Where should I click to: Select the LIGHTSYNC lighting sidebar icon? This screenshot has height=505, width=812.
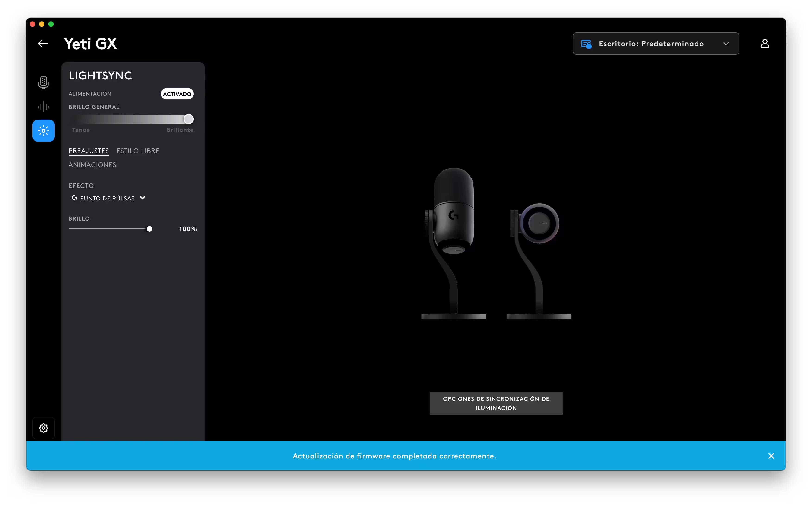[43, 131]
